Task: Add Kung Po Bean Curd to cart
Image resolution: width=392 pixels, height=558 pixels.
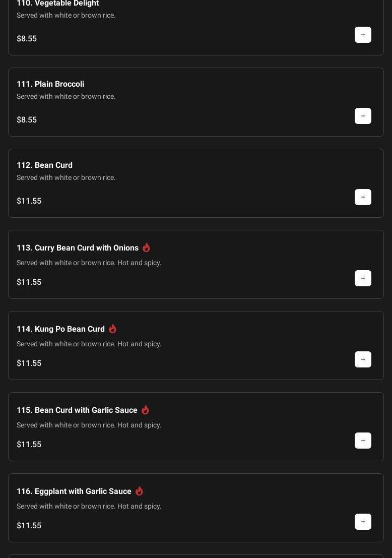Action: (x=363, y=359)
